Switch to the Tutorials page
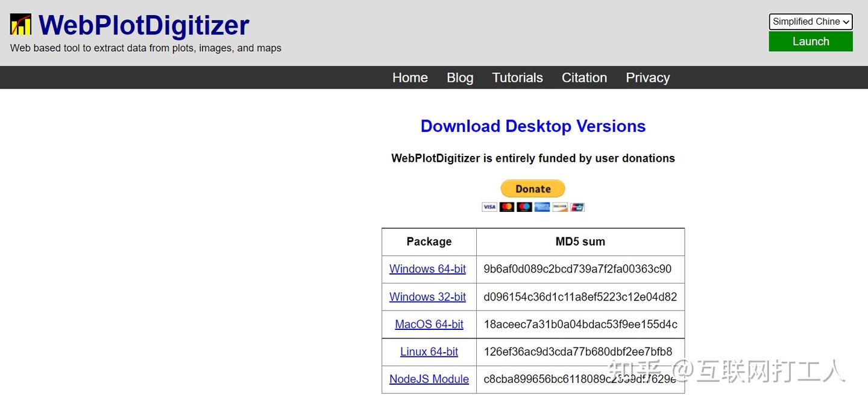Screen dimensions: 868x407 (517, 78)
